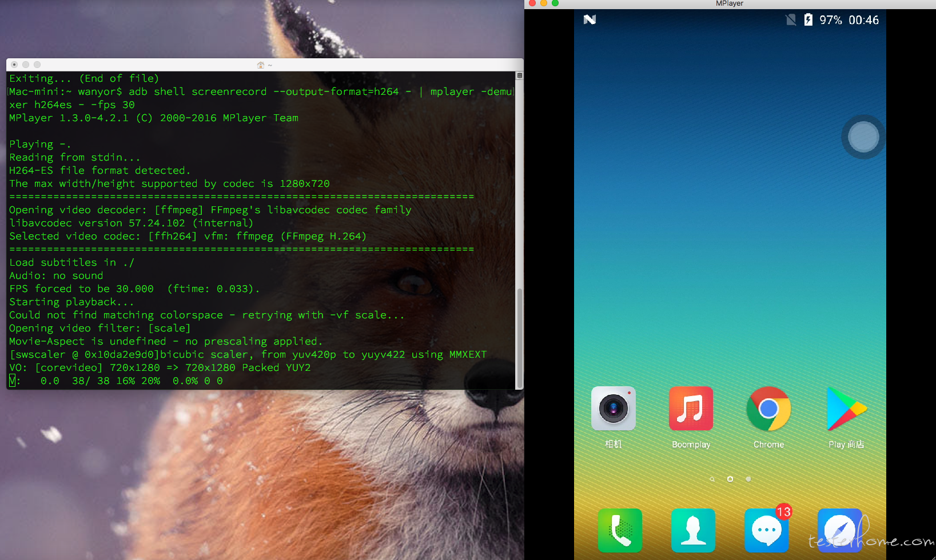This screenshot has width=936, height=560.
Task: Click the 'Chrome' app label text
Action: 768,445
